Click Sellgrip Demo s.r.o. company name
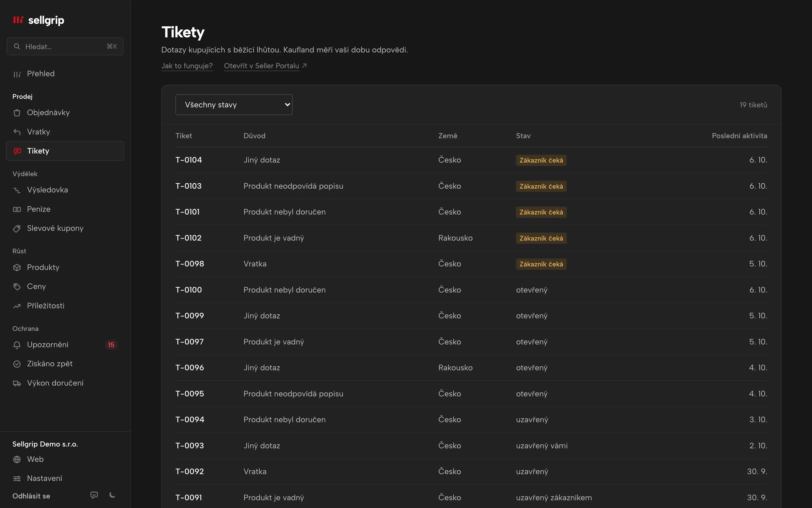The width and height of the screenshot is (812, 508). [45, 444]
